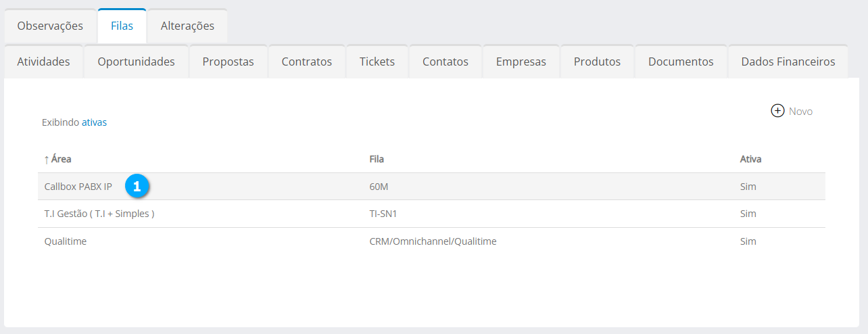Switch to the Alterações tab
Viewport: 868px width, 334px height.
tap(187, 26)
